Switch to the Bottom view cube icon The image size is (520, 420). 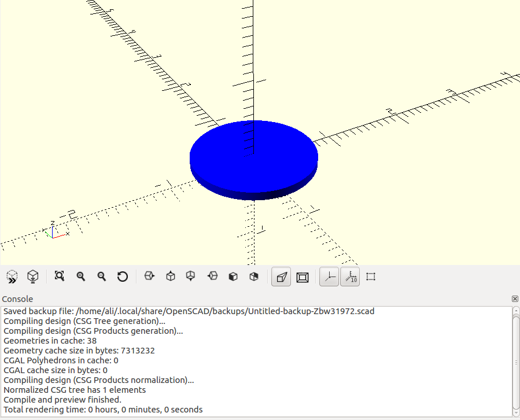[191, 276]
